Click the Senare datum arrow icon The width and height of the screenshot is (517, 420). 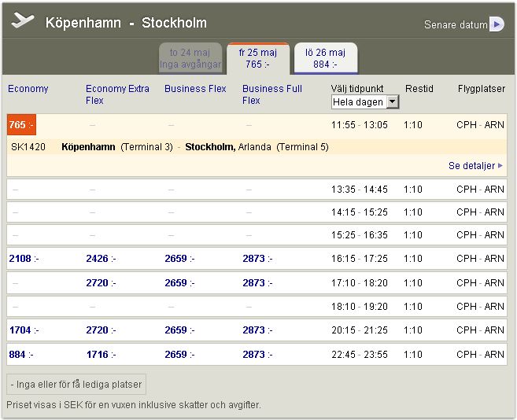[496, 24]
